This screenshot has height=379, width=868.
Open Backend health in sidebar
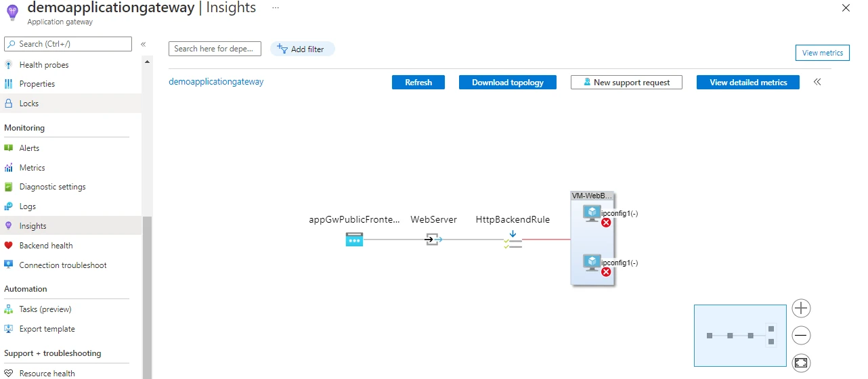coord(46,246)
